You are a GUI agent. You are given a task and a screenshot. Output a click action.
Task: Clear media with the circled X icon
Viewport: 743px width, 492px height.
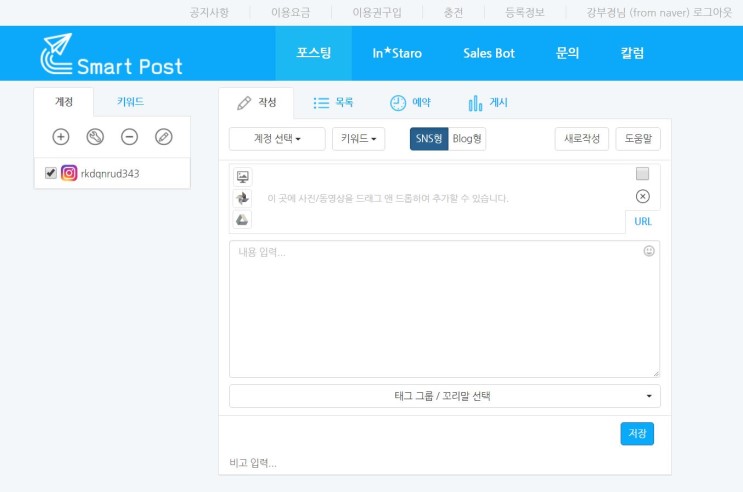643,196
